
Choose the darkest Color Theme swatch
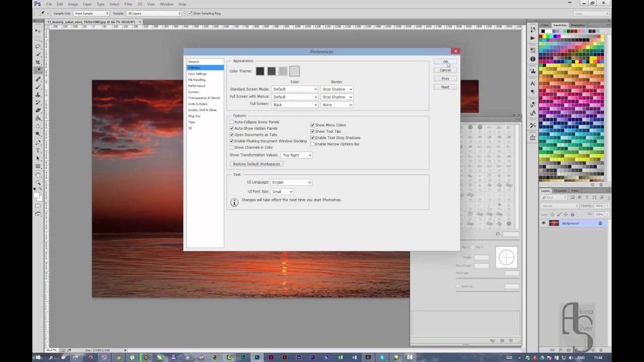tap(260, 71)
